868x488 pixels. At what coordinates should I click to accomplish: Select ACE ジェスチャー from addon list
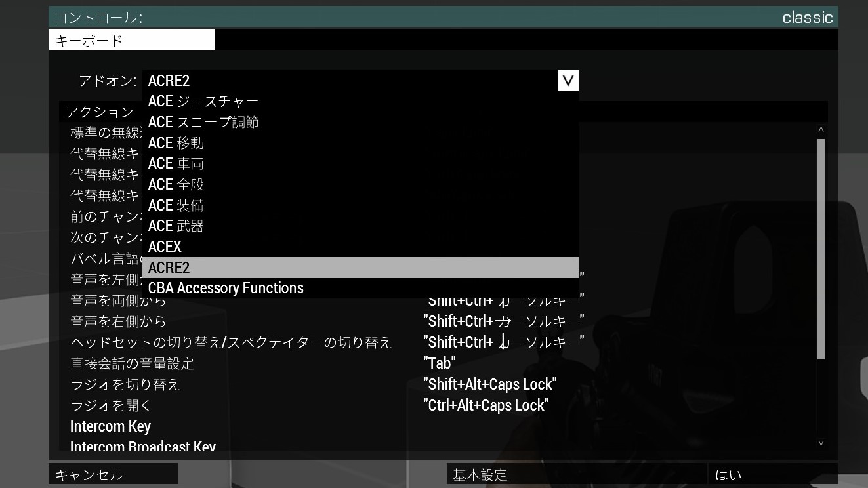[360, 102]
